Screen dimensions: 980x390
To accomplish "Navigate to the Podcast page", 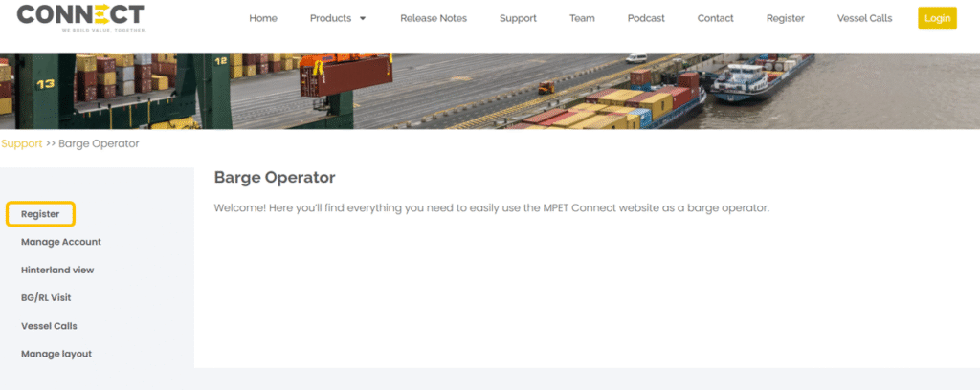I will [x=646, y=18].
